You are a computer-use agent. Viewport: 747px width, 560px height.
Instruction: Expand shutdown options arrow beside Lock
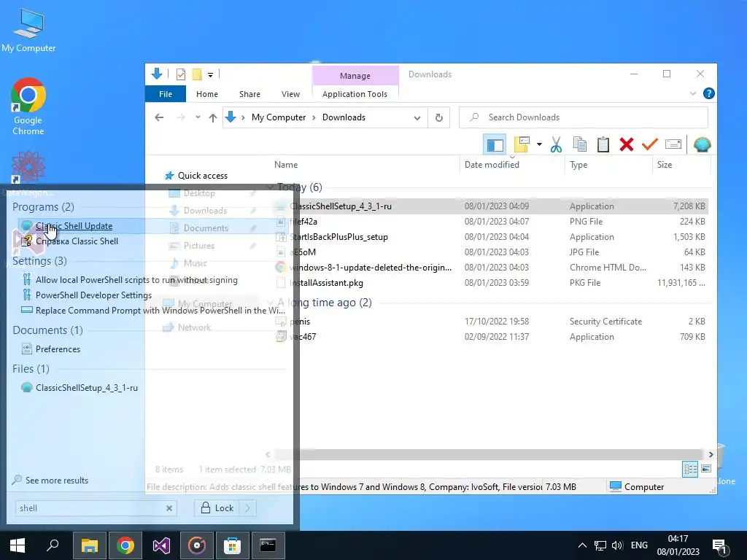tap(248, 508)
